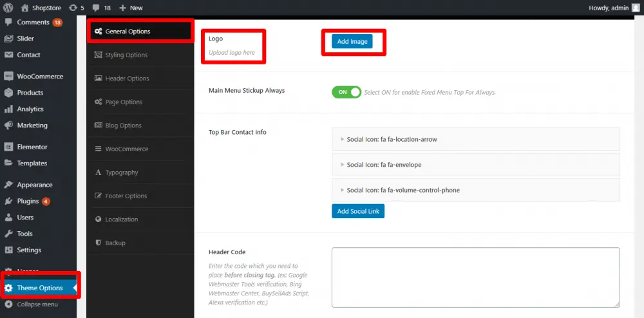The width and height of the screenshot is (644, 318).
Task: Click the admin avatar icon
Action: coord(636,8)
